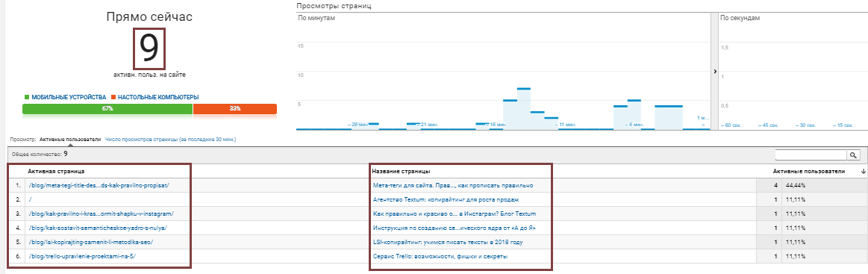Viewport: 868px width, 274px height.
Task: Collapse the per-second chart using the chevron
Action: click(x=714, y=72)
